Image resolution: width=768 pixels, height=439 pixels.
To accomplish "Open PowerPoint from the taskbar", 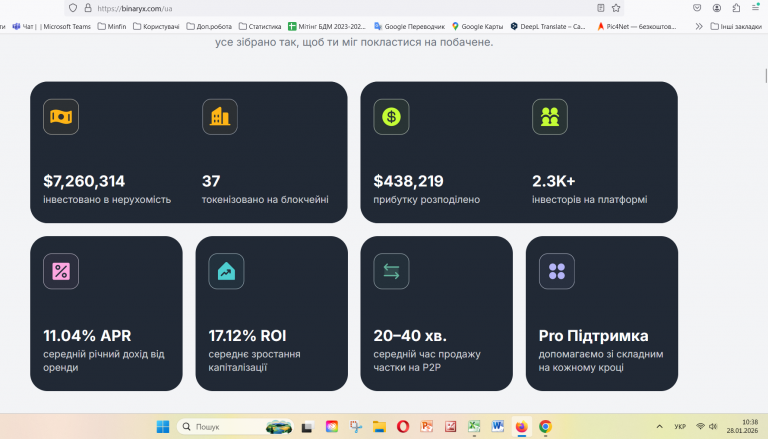I will tap(427, 427).
